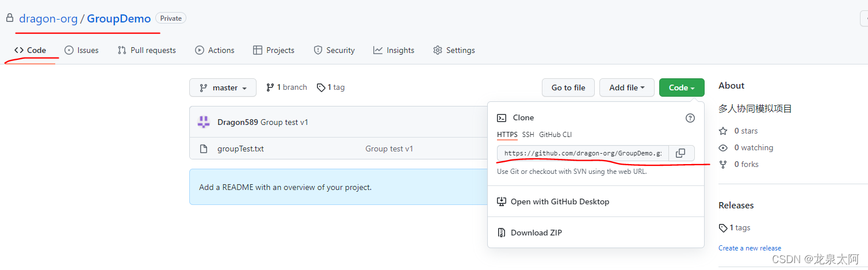Select the GitHub CLI clone tab

tap(555, 135)
